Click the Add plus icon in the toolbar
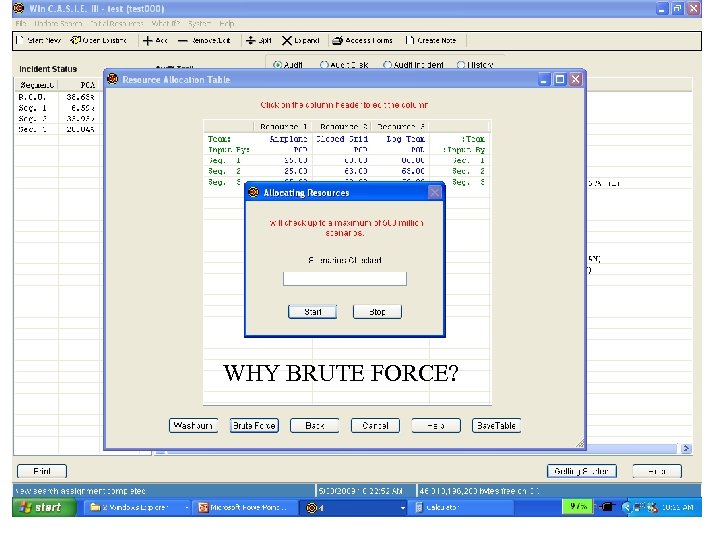This screenshot has width=720, height=540. pos(147,41)
